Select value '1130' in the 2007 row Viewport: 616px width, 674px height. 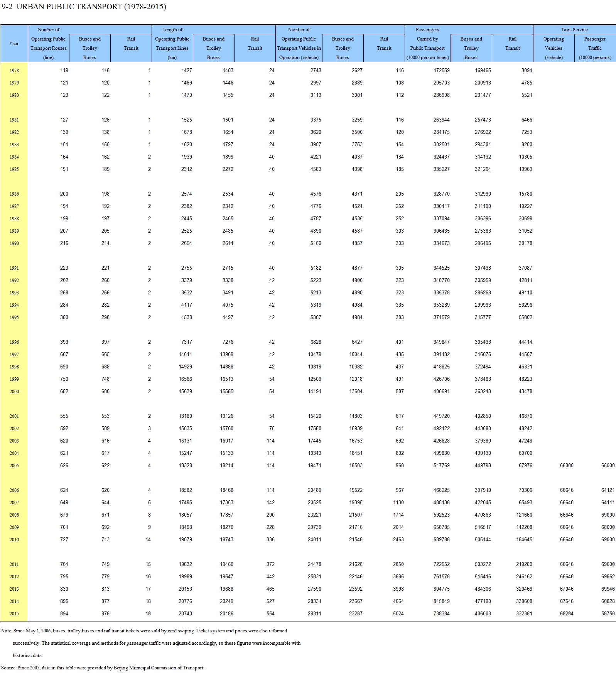click(398, 503)
